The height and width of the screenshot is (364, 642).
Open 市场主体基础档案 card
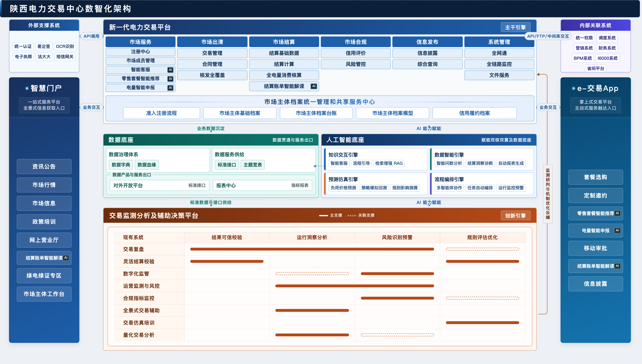pos(240,113)
